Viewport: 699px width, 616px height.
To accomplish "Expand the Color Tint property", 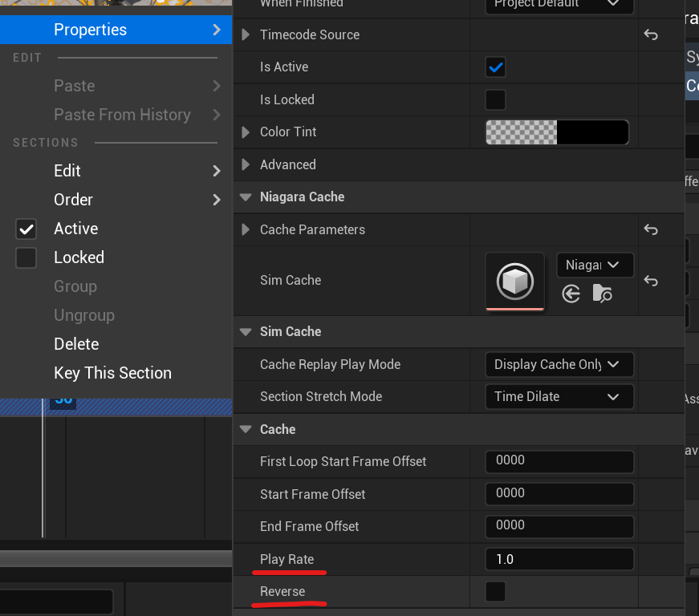I will coord(246,132).
